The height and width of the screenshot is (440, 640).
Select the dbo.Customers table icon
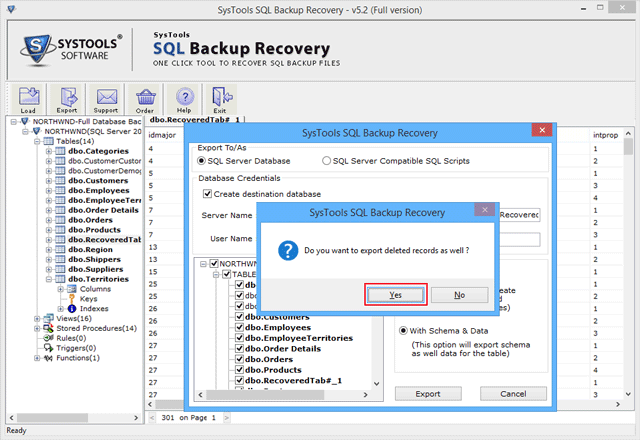tap(60, 180)
